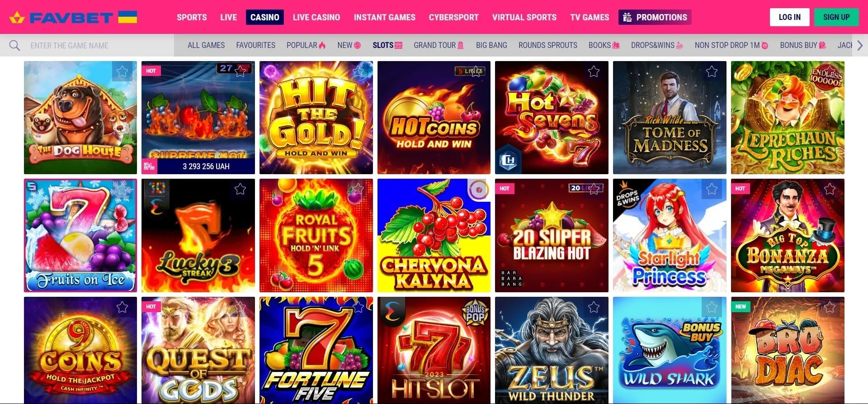Image resolution: width=868 pixels, height=404 pixels.
Task: Toggle favourite star on Hot Sevens
Action: tap(594, 71)
